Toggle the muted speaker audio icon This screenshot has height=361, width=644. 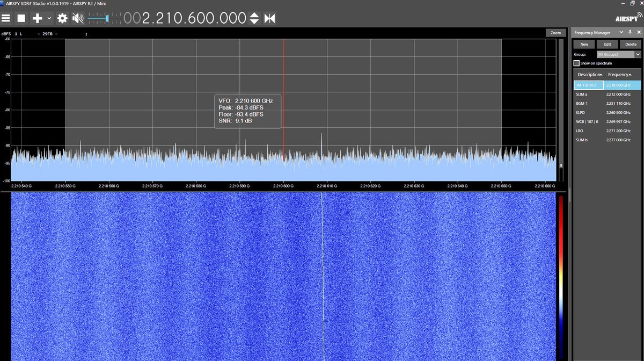point(78,18)
